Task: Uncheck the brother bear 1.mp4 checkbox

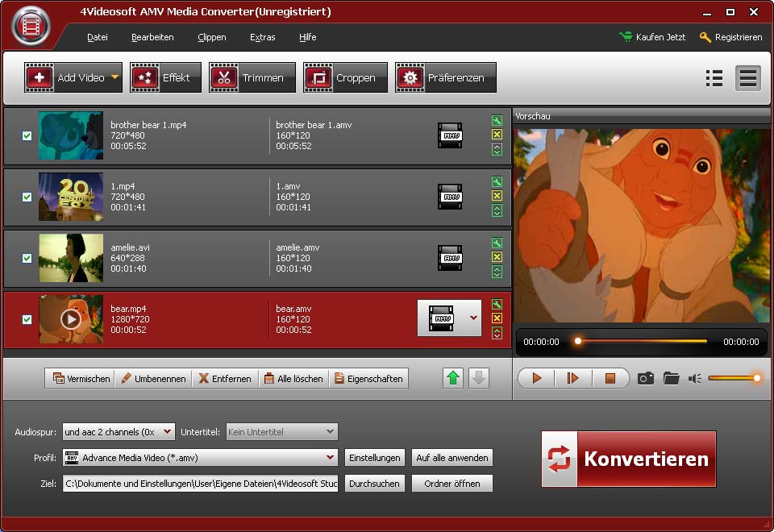Action: (x=27, y=135)
